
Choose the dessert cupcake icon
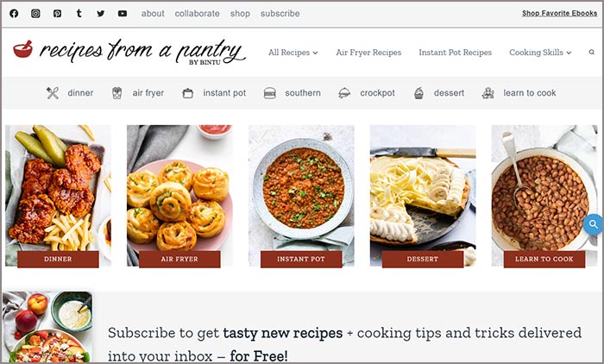[x=418, y=93]
